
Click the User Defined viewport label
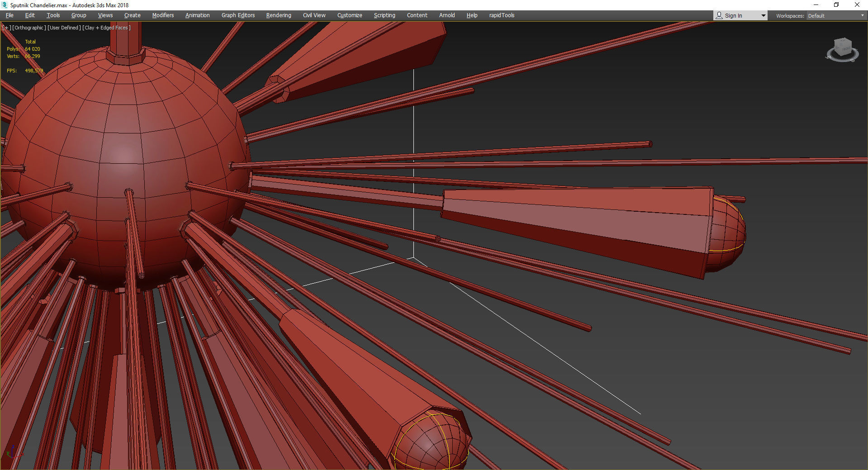[64, 28]
